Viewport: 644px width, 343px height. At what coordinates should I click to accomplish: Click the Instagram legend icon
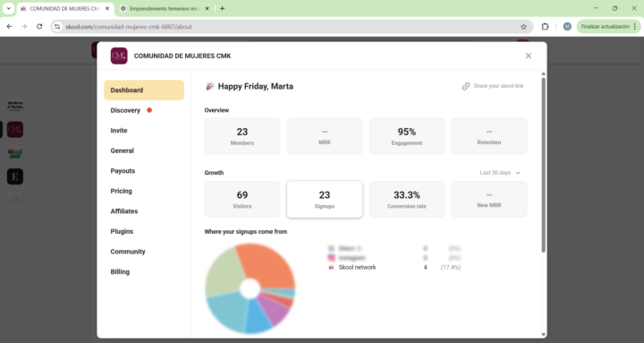[331, 258]
